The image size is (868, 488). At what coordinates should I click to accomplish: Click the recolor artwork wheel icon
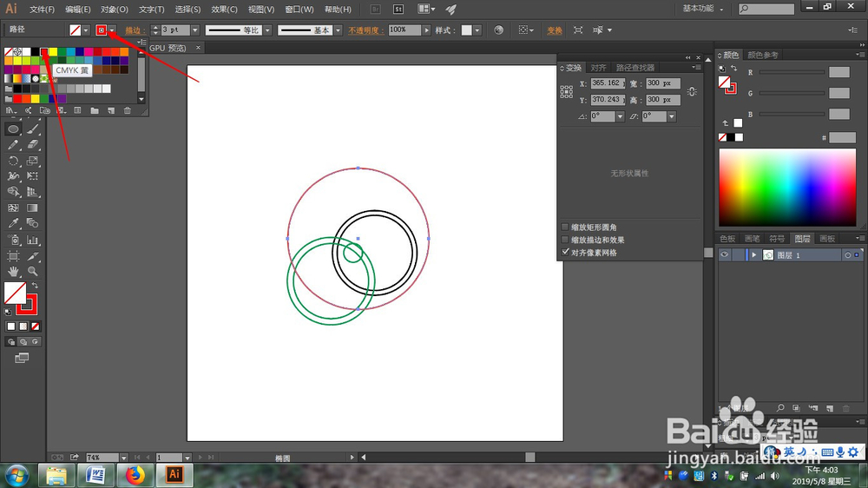[x=499, y=30]
